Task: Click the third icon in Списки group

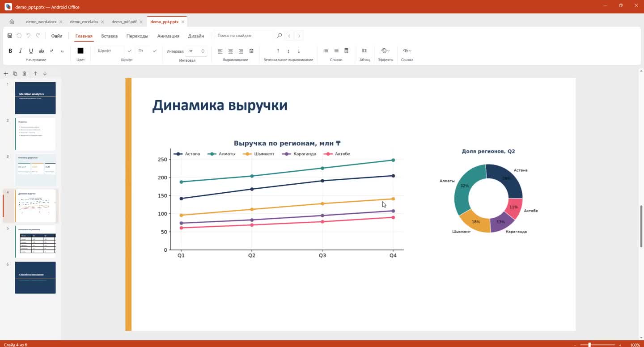Action: (347, 51)
